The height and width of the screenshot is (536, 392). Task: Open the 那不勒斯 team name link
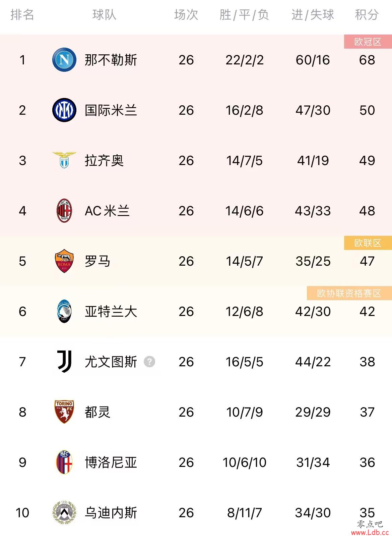(111, 60)
